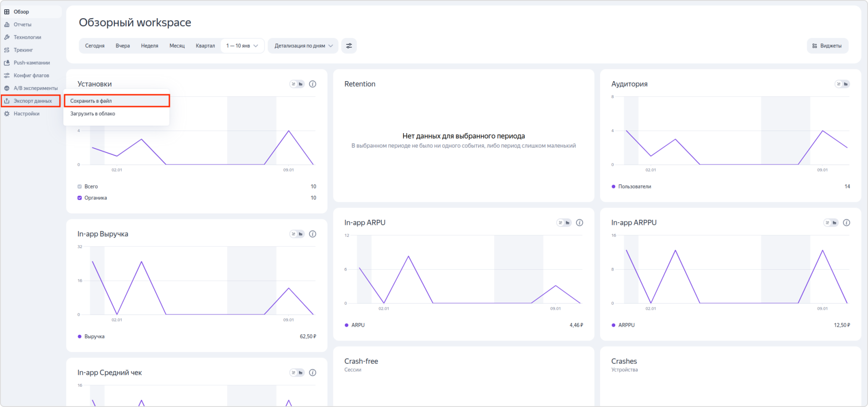Select the Вчера period

[x=123, y=46]
